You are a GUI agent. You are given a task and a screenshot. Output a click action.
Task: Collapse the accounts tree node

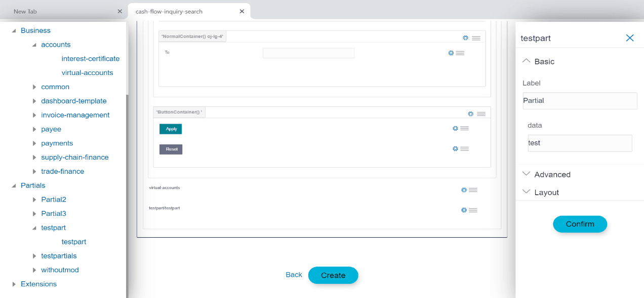coord(34,45)
